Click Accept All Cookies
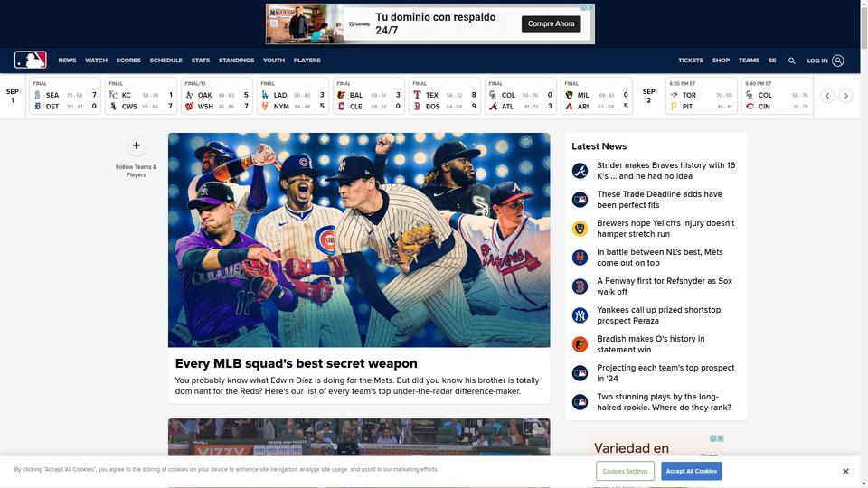Image resolution: width=868 pixels, height=488 pixels. (x=692, y=472)
